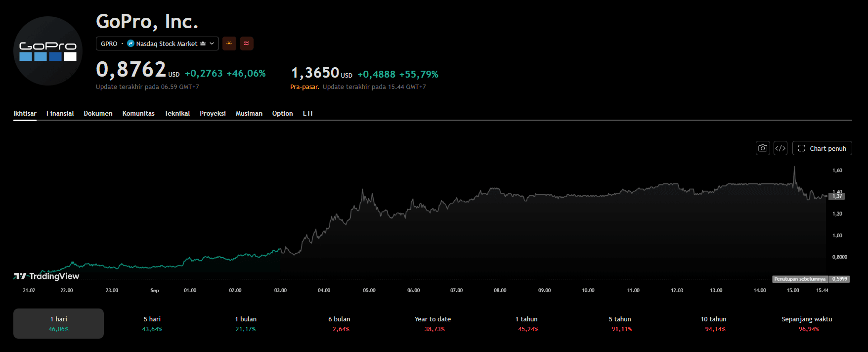
Task: Click the 03.00 time axis label
Action: click(280, 290)
